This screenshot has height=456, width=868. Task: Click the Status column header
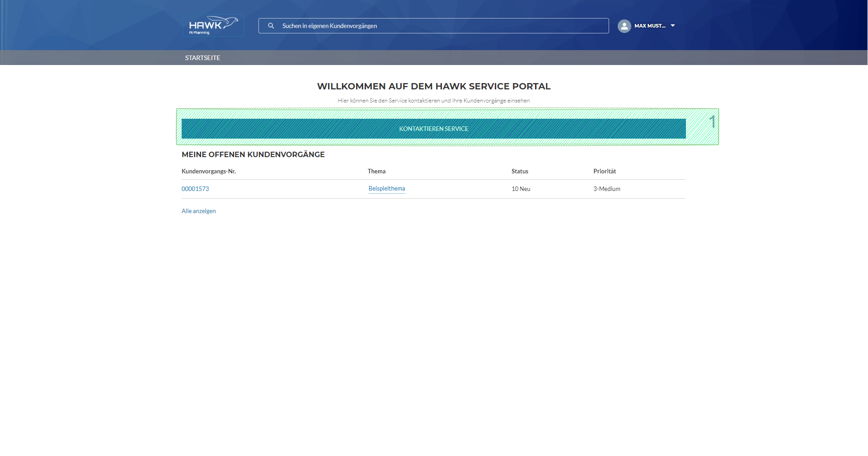(x=520, y=171)
